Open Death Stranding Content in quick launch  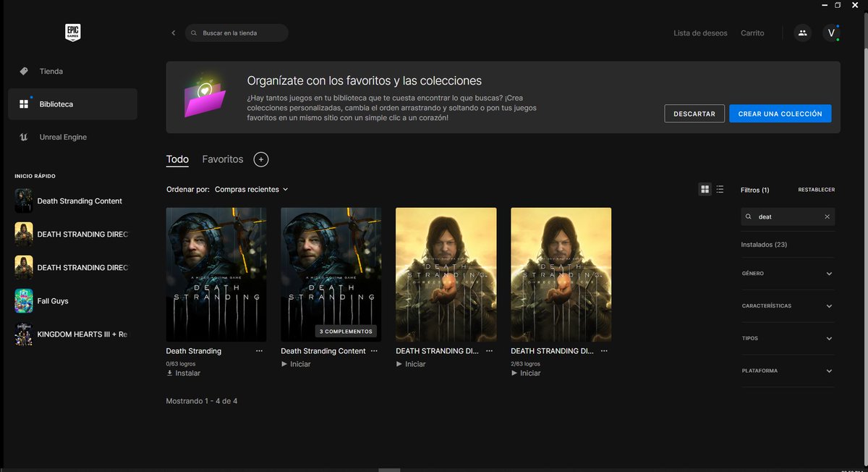click(72, 201)
